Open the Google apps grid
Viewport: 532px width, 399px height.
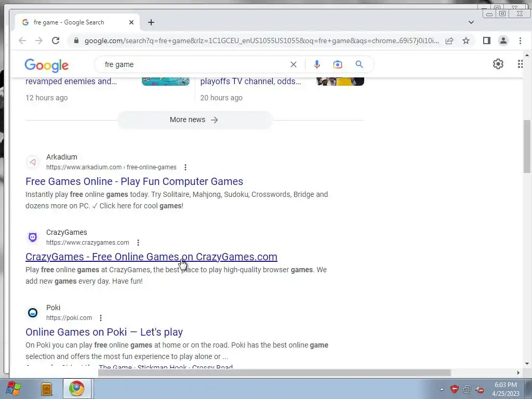click(520, 64)
